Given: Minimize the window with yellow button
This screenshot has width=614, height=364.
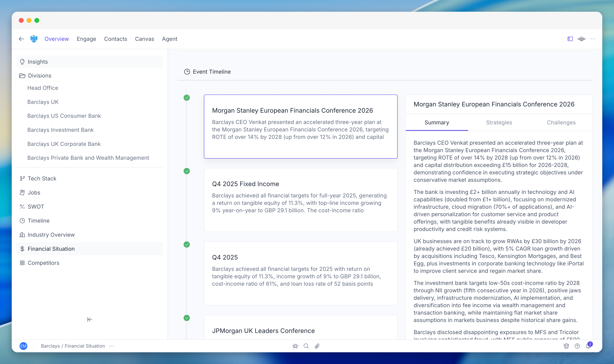Looking at the screenshot, I should tap(29, 20).
